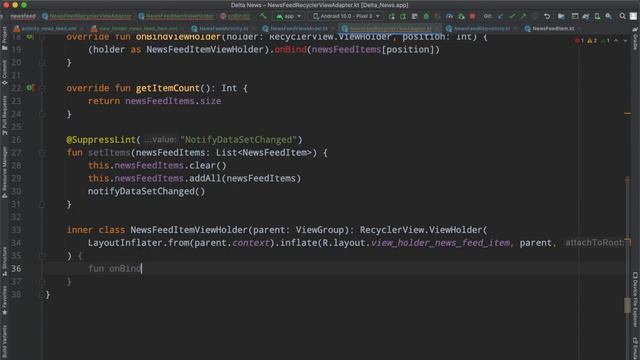
Task: Open the Device File Explorer tool window
Action: point(635,299)
